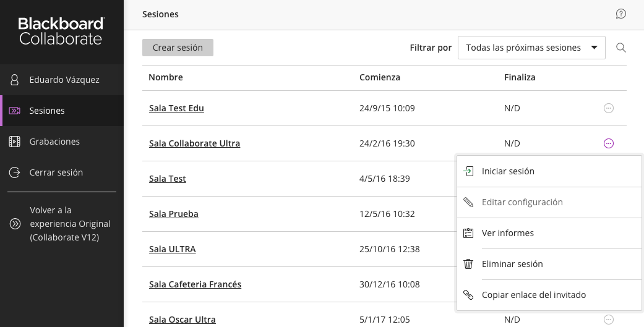644x327 pixels.
Task: Open options menu for Sala Oscar Ultra
Action: click(609, 319)
